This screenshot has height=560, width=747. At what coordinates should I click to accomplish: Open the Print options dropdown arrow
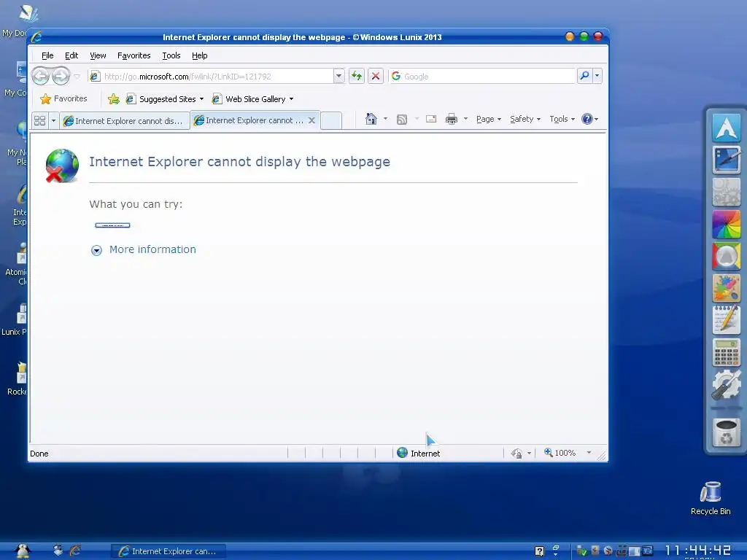click(x=465, y=119)
